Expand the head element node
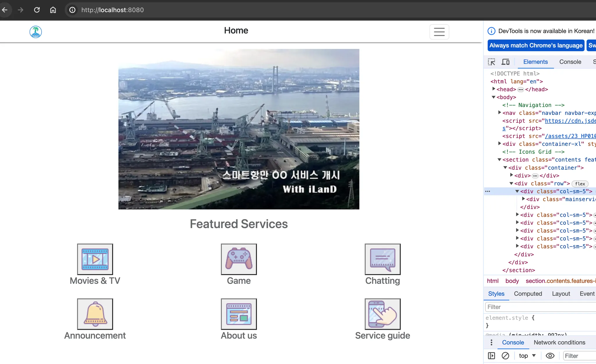The height and width of the screenshot is (364, 596). point(494,89)
